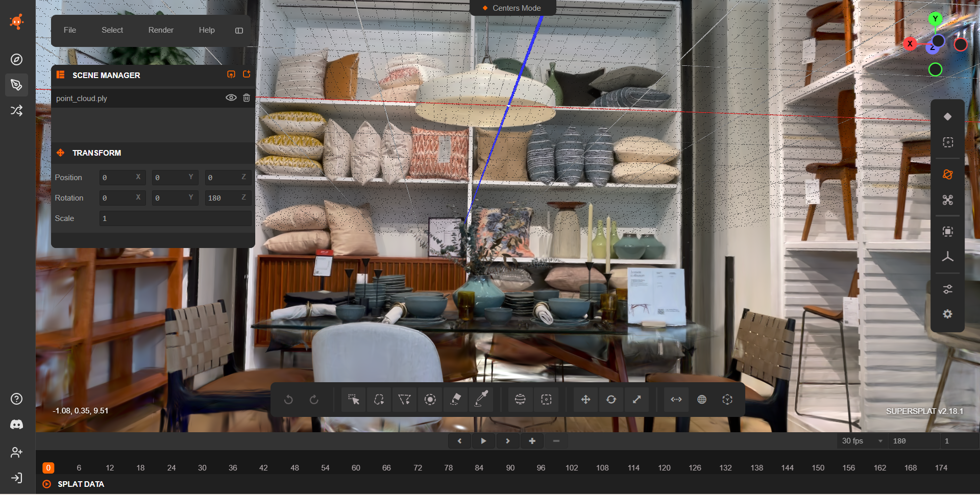Pick the eyedropper color select tool
980x495 pixels.
481,400
